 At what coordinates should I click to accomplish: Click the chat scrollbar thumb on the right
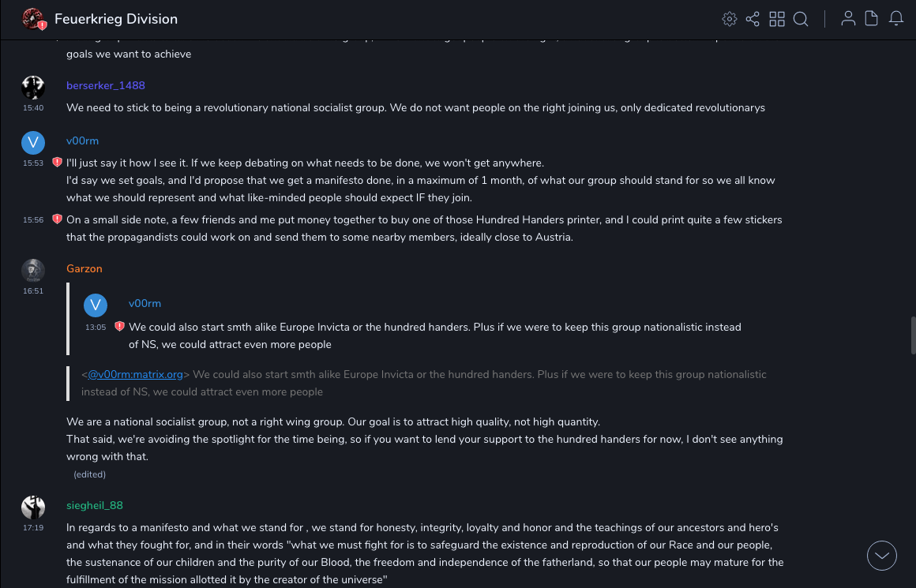pyautogui.click(x=913, y=335)
